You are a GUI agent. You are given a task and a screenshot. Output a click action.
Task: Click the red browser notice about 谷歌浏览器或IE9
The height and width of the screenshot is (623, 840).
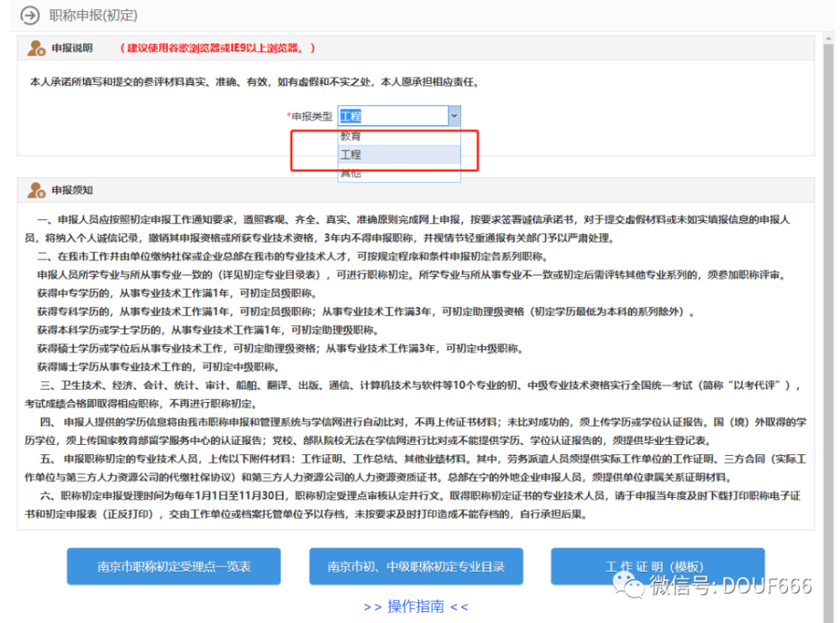tap(218, 48)
